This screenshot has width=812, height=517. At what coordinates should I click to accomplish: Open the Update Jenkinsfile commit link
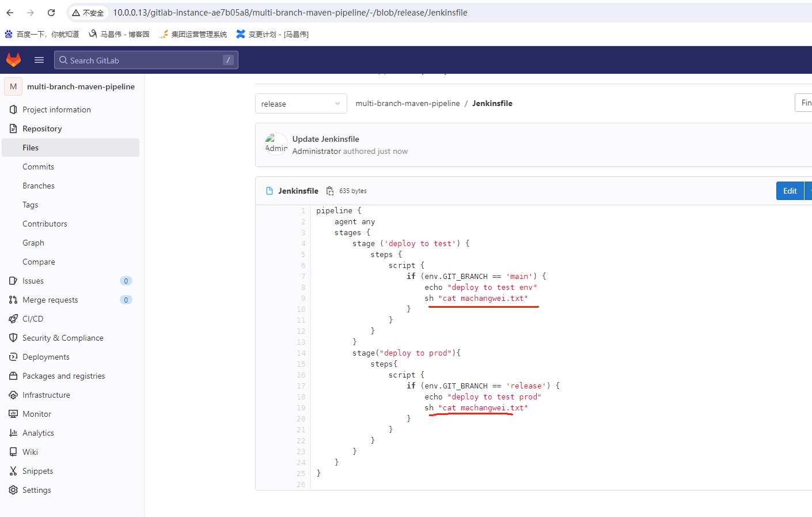pyautogui.click(x=325, y=139)
